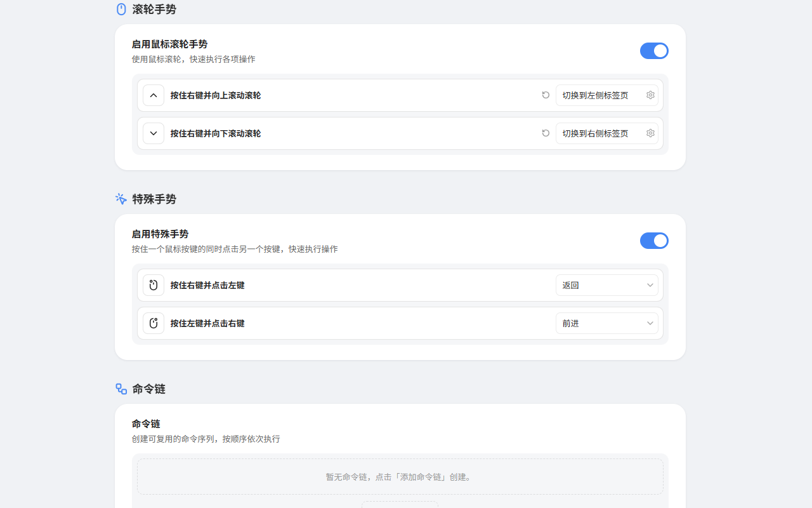This screenshot has height=508, width=812.
Task: Reset the 按住右键并向上滚动滚轮 action
Action: coord(546,95)
